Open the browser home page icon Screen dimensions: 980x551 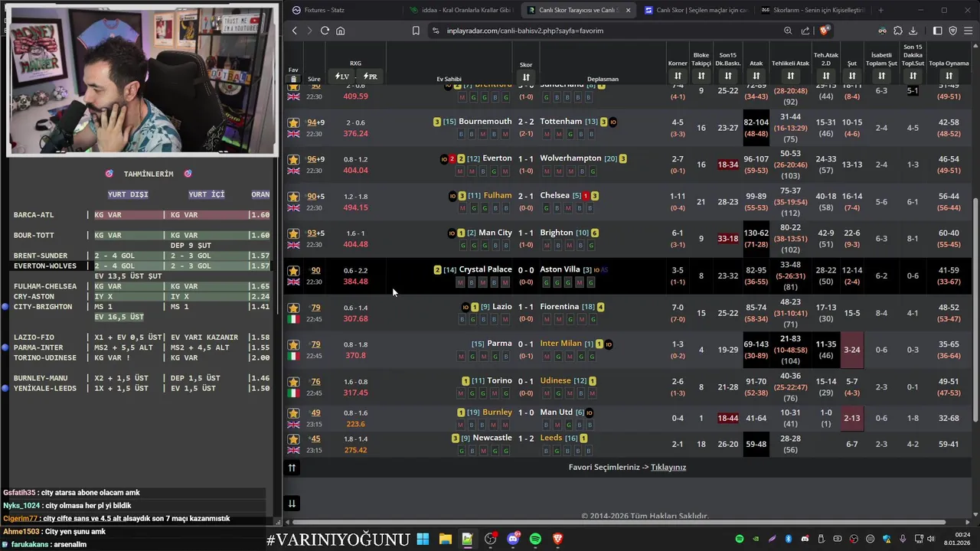click(340, 31)
